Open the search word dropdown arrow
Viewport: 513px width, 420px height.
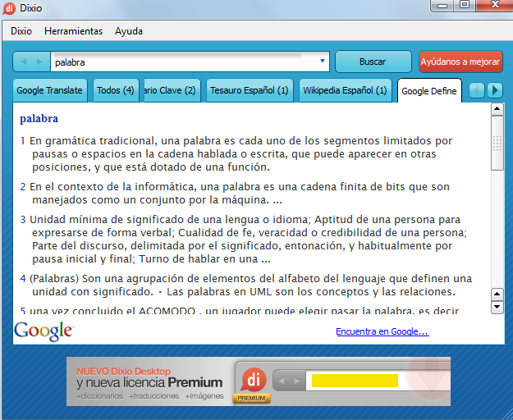(323, 62)
